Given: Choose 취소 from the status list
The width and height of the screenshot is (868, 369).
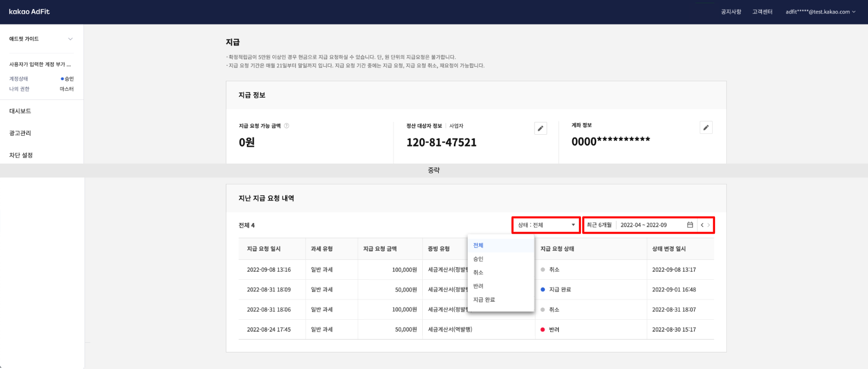Looking at the screenshot, I should pyautogui.click(x=478, y=273).
